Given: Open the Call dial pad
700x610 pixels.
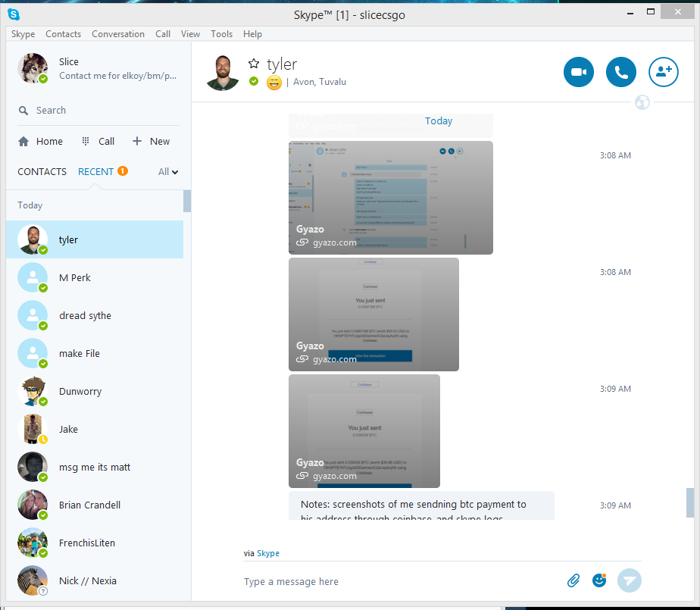Looking at the screenshot, I should [x=98, y=142].
